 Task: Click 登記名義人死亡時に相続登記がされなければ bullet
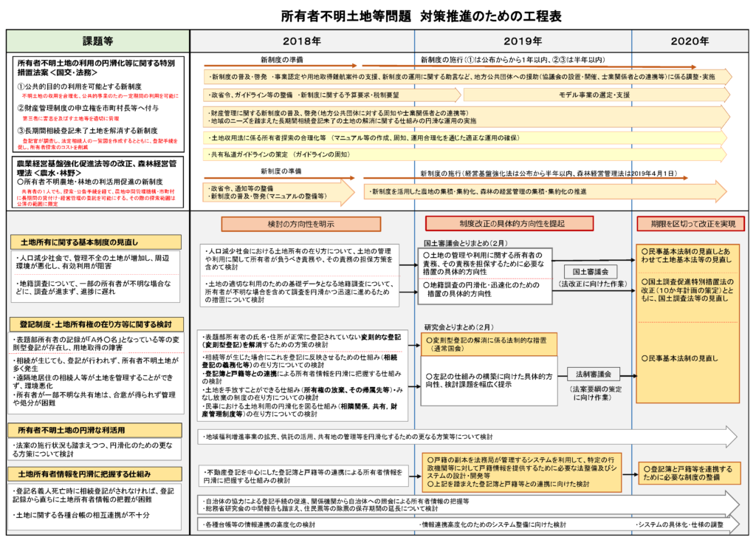click(x=93, y=495)
